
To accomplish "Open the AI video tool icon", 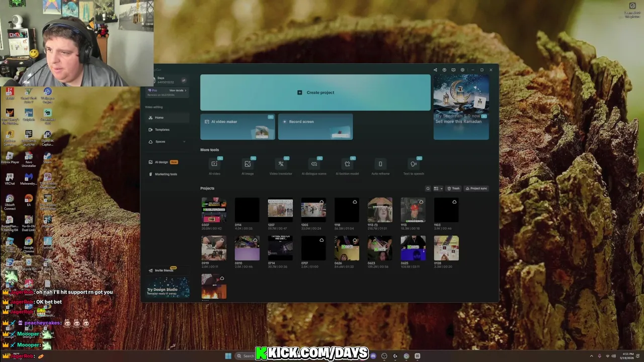I will pyautogui.click(x=214, y=164).
